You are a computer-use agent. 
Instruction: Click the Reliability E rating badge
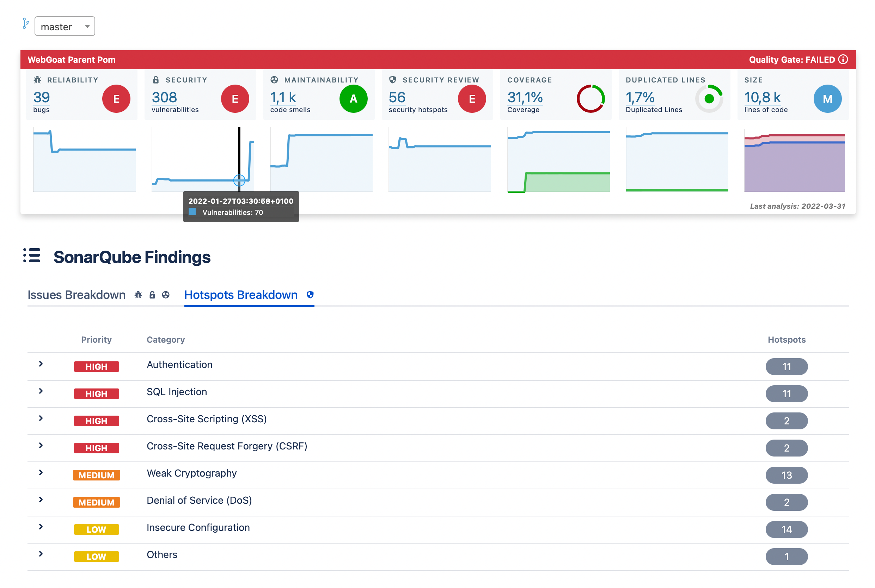(x=116, y=99)
